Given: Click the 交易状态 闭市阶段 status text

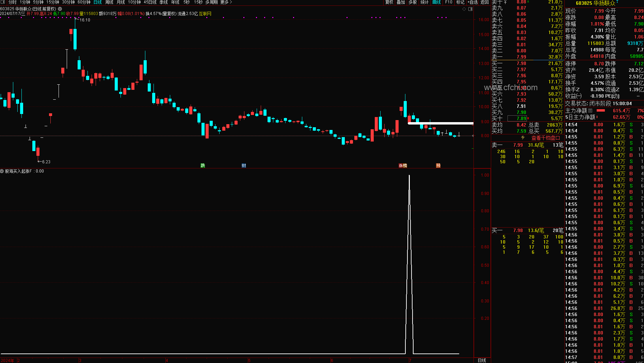Looking at the screenshot, I should click(598, 103).
